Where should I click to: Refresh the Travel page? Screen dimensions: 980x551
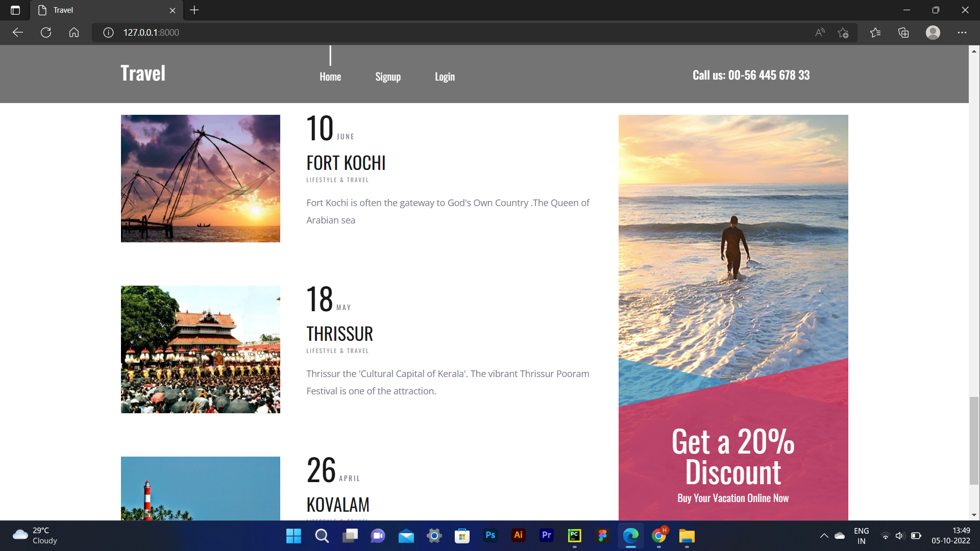pyautogui.click(x=46, y=32)
